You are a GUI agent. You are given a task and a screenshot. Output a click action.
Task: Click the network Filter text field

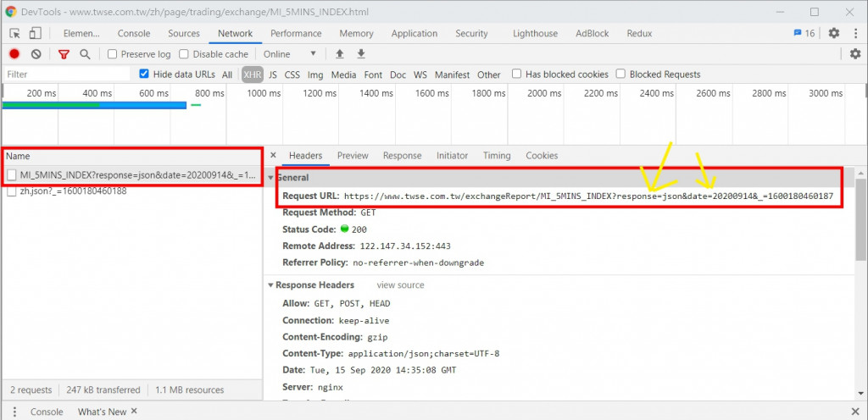coord(67,74)
